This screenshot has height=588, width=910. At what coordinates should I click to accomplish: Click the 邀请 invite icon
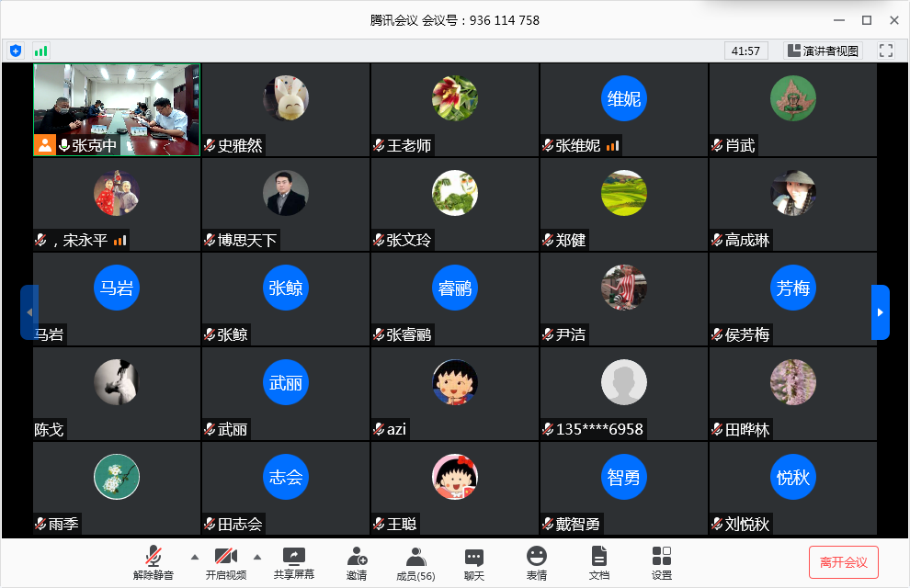coord(357,562)
